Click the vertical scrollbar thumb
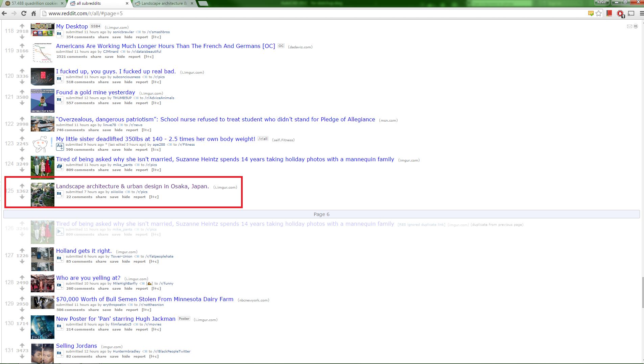 [x=642, y=292]
